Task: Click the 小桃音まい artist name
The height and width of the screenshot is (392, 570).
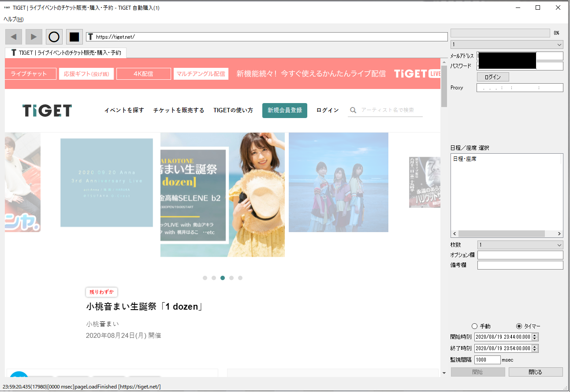Action: (x=103, y=324)
